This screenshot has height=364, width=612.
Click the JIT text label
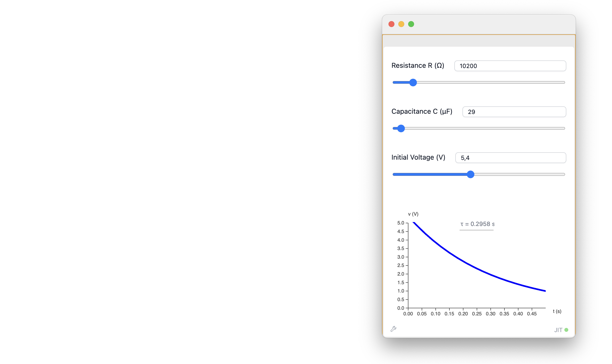(558, 330)
